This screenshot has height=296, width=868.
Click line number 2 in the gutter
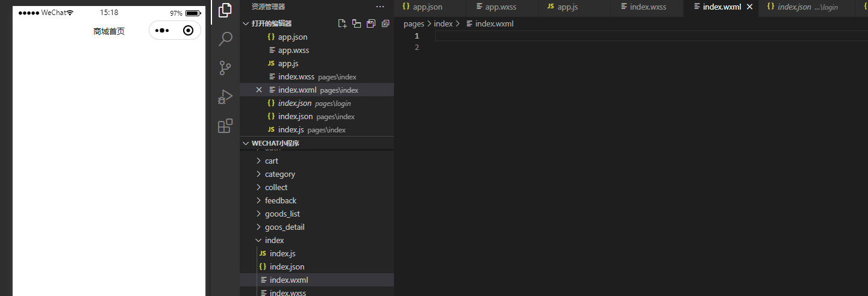click(x=417, y=47)
